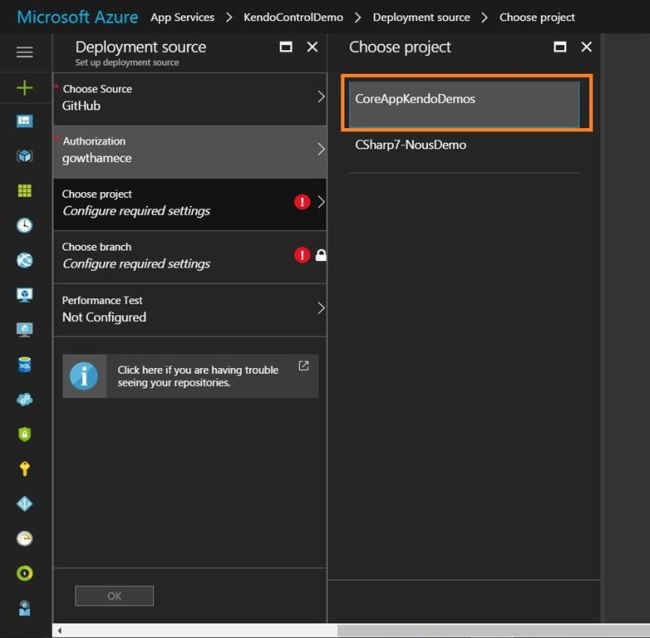Expand the Authorization gowthamece row

click(190, 150)
